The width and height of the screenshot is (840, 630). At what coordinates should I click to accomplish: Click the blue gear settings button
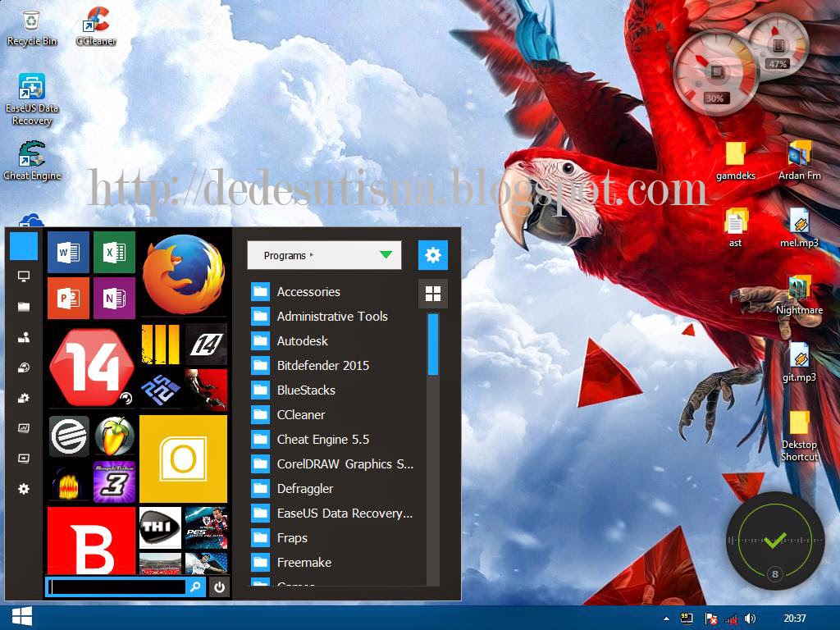click(x=433, y=255)
